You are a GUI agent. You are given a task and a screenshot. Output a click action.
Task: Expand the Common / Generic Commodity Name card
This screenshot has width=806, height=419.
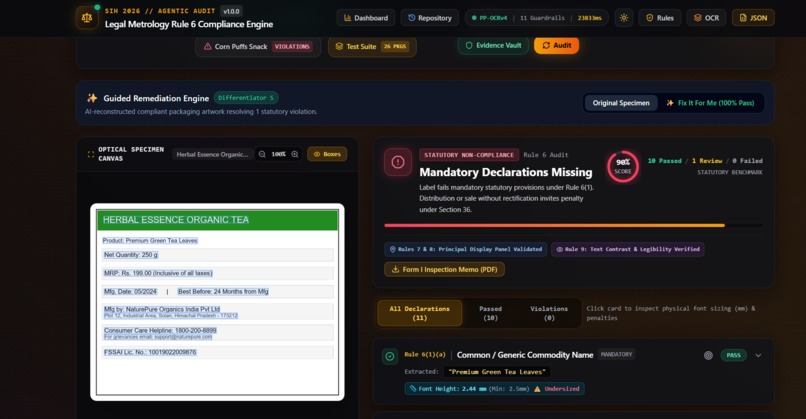(758, 355)
